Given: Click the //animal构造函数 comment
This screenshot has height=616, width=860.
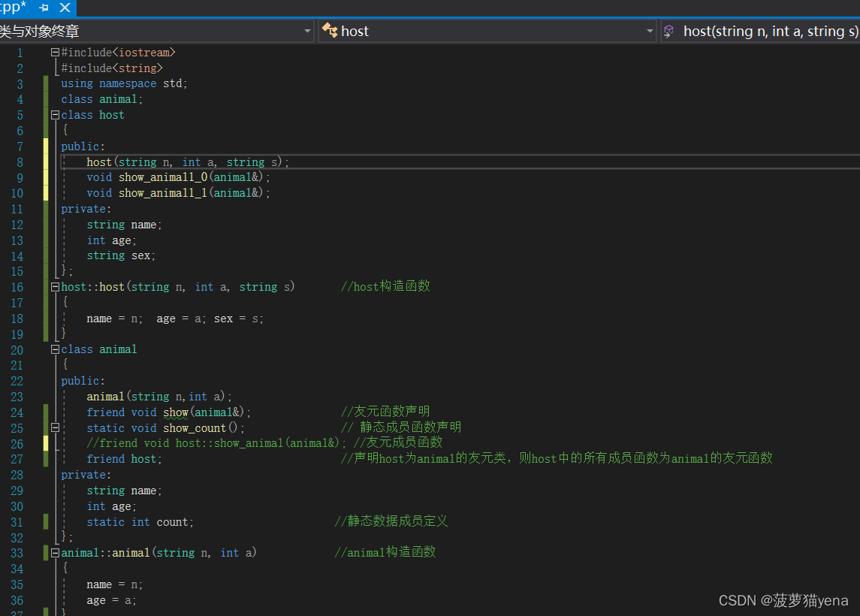Looking at the screenshot, I should (385, 552).
